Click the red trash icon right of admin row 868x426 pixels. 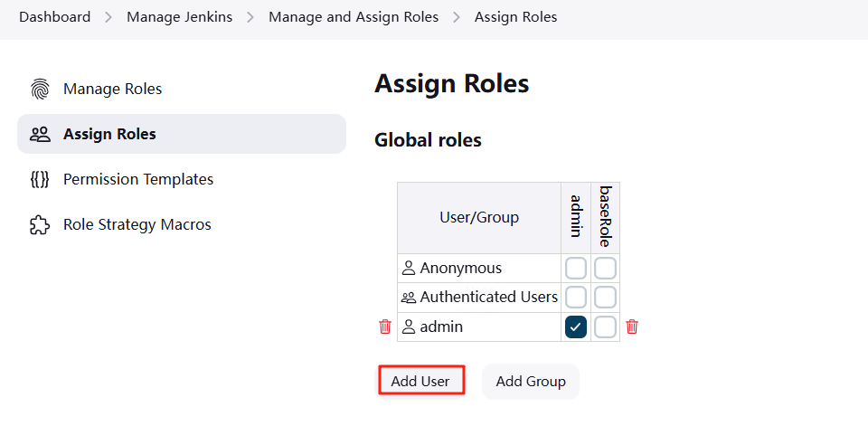pyautogui.click(x=632, y=327)
